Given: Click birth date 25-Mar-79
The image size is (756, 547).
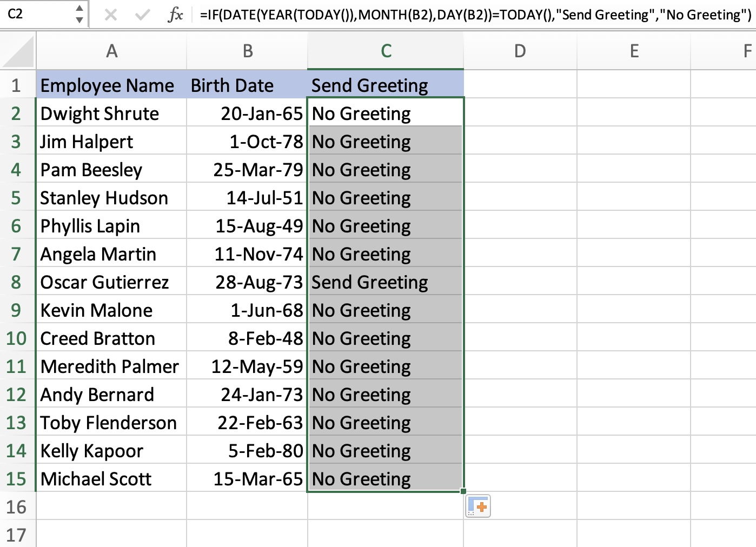Looking at the screenshot, I should pos(247,169).
